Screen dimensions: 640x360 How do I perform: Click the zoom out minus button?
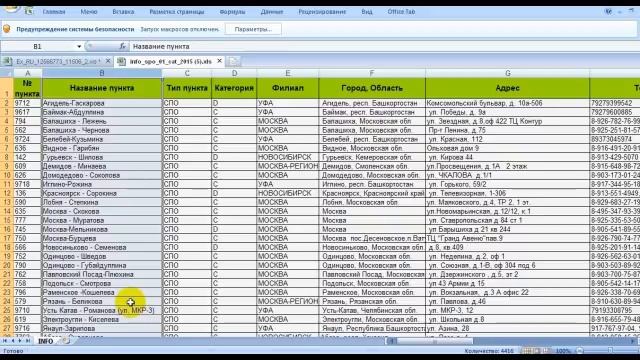click(x=579, y=351)
